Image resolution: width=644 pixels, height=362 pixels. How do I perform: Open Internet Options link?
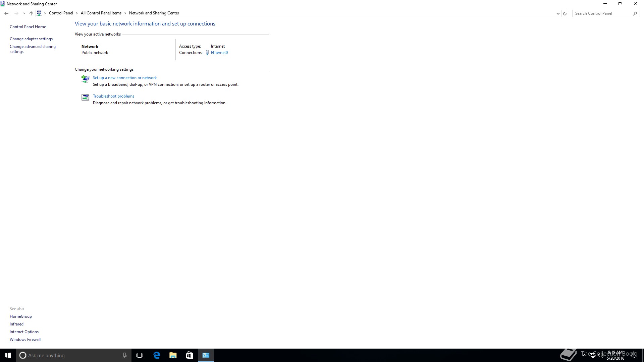pos(24,332)
